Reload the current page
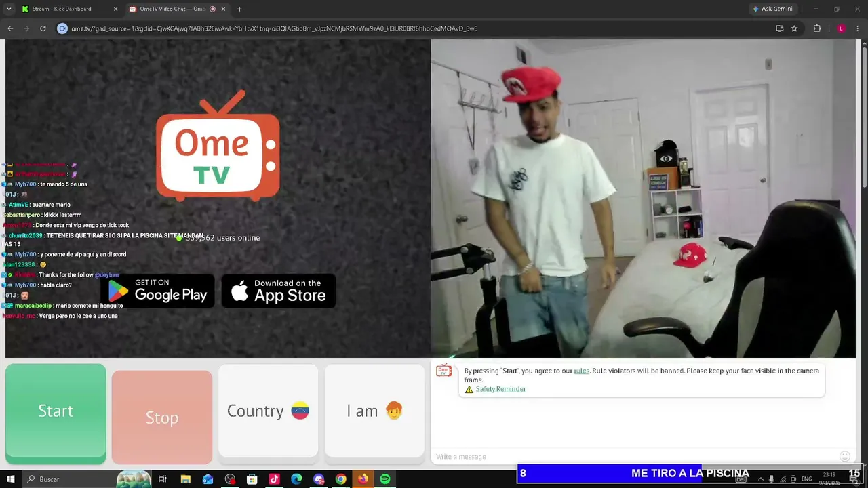868x488 pixels. coord(43,28)
